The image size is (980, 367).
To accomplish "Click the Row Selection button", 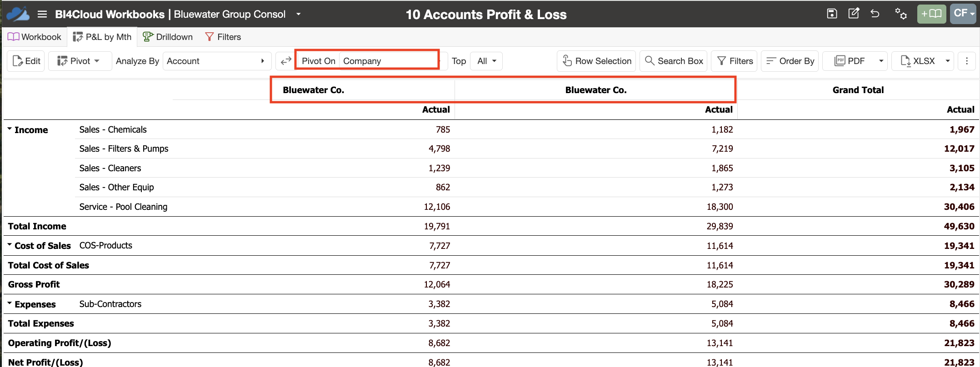I will (597, 61).
